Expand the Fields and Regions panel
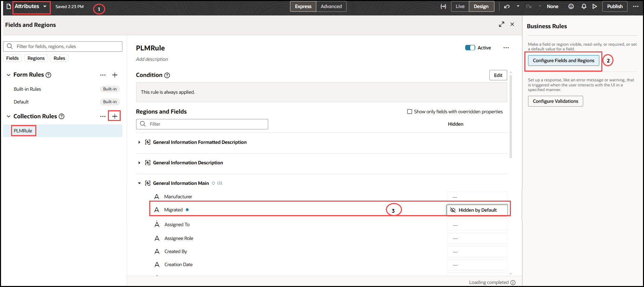This screenshot has height=287, width=644. click(x=501, y=24)
